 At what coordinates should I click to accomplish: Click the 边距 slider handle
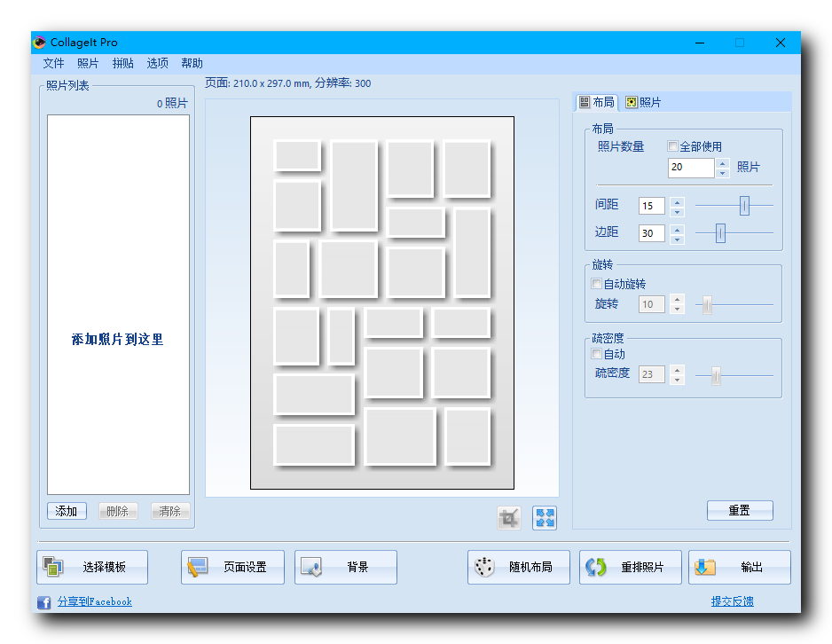click(720, 233)
